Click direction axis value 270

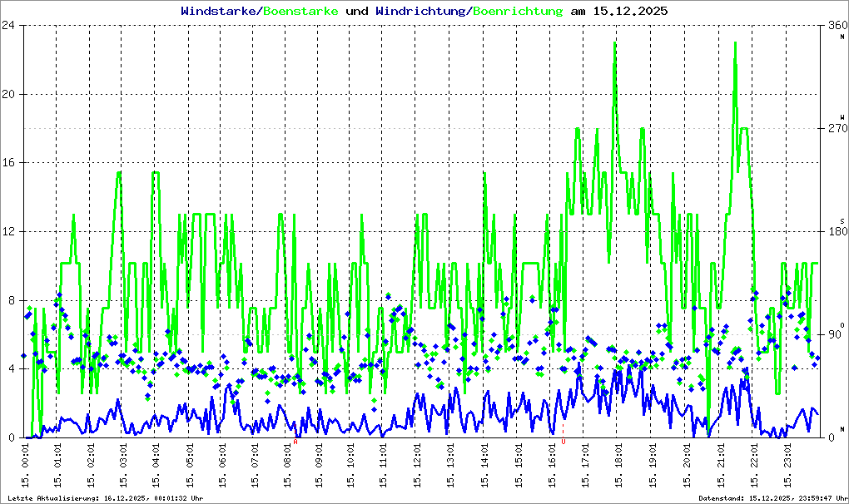click(x=837, y=128)
